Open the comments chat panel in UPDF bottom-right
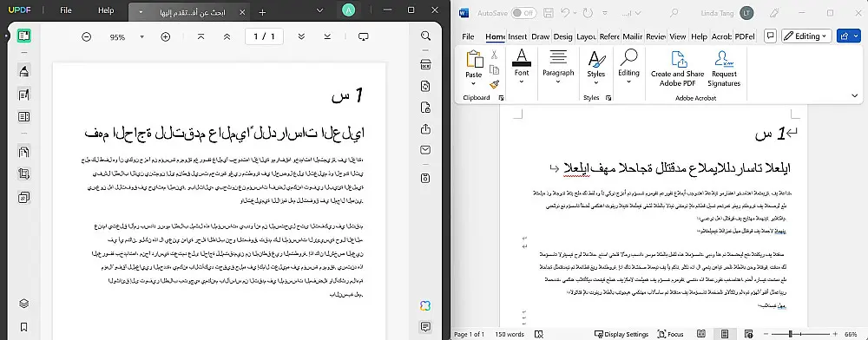The image size is (868, 340). pos(425,327)
